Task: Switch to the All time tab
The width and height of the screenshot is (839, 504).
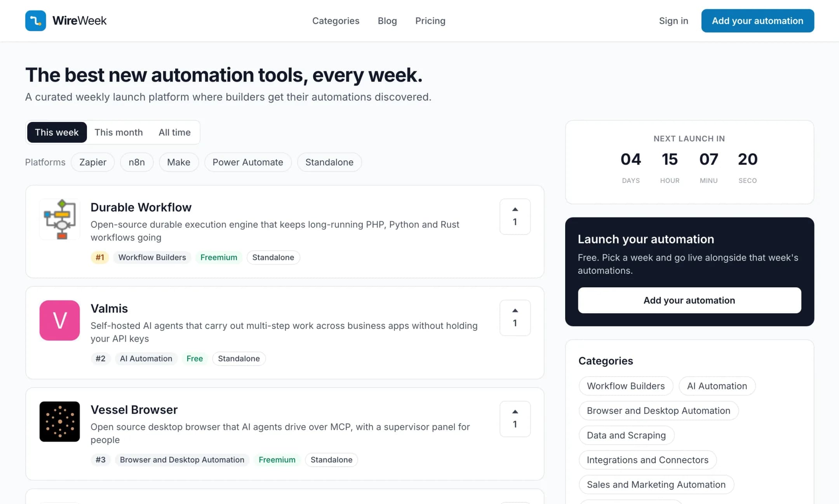Action: coord(174,132)
